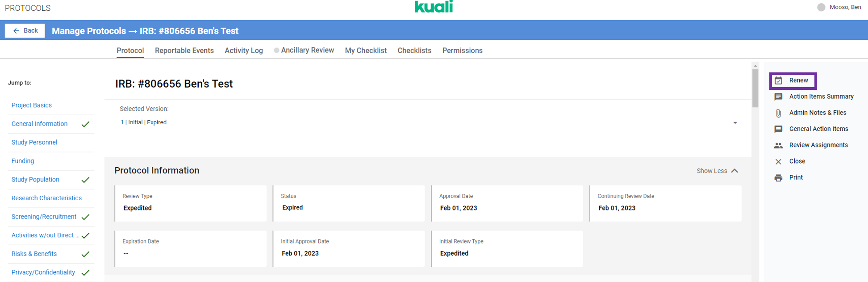Click the Close X icon in sidebar
This screenshot has width=868, height=282.
coord(778,162)
